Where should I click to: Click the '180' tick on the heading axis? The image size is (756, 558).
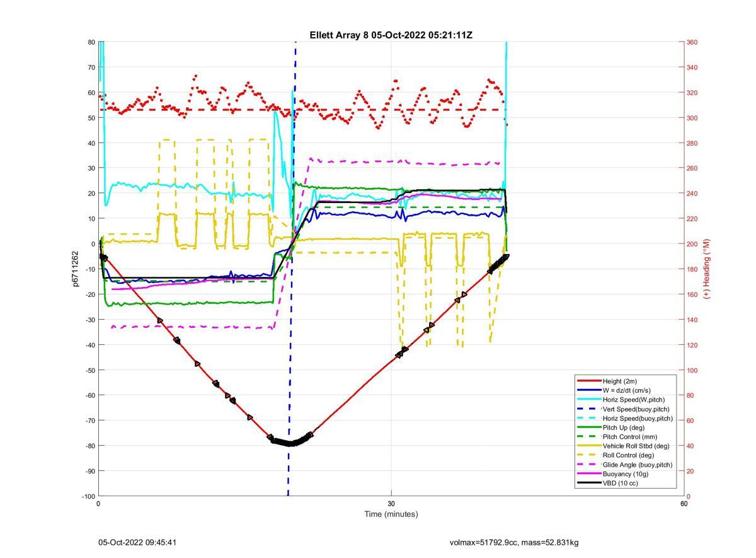692,269
